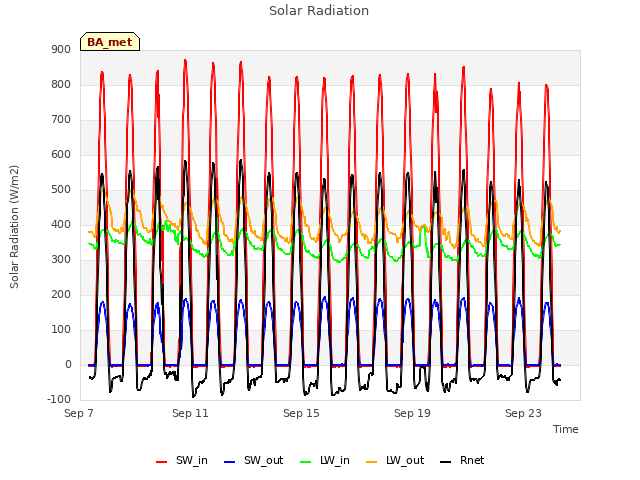Click the BA_met annotation label
This screenshot has width=640, height=480.
(110, 42)
